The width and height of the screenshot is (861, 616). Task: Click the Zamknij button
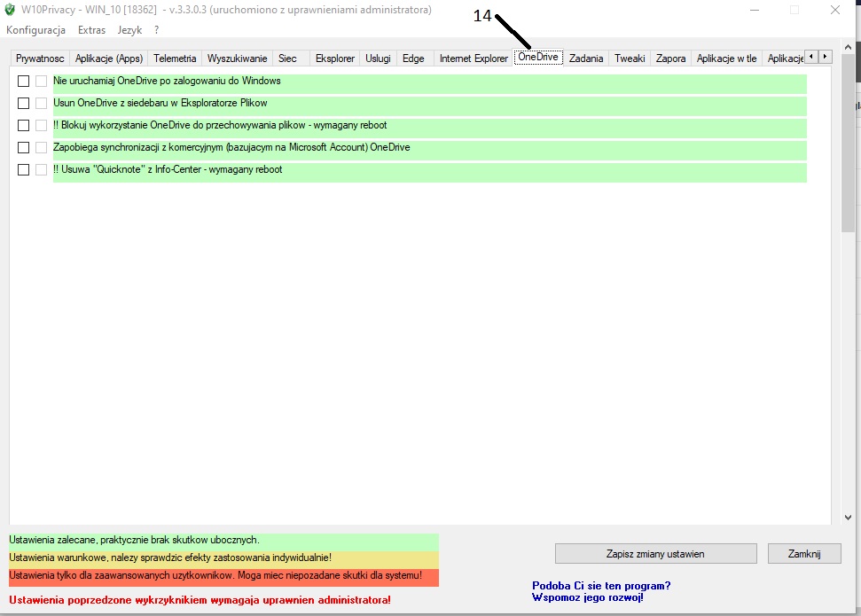tap(804, 554)
